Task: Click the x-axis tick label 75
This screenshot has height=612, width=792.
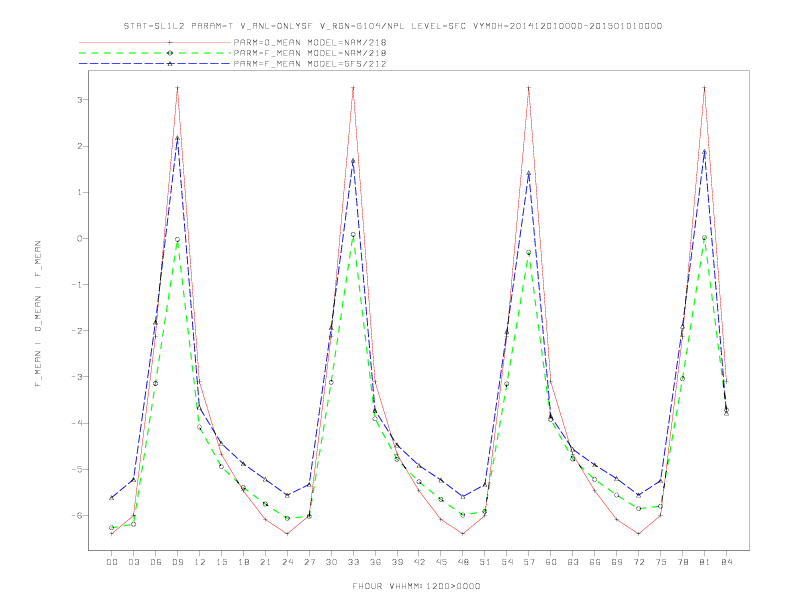Action: (661, 562)
